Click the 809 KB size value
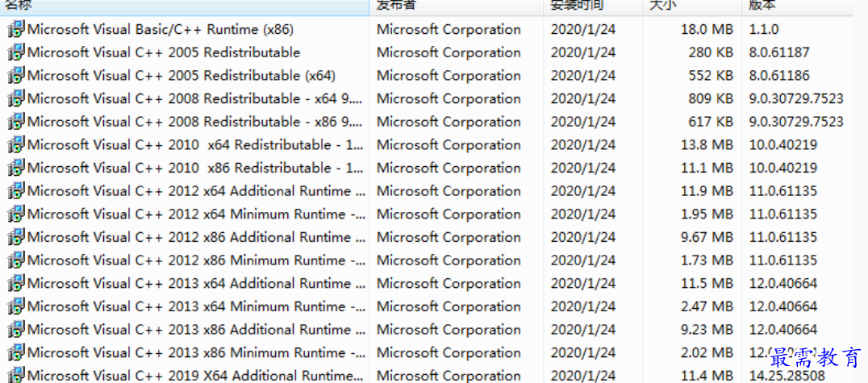Viewport: 868px width, 383px height. point(711,98)
